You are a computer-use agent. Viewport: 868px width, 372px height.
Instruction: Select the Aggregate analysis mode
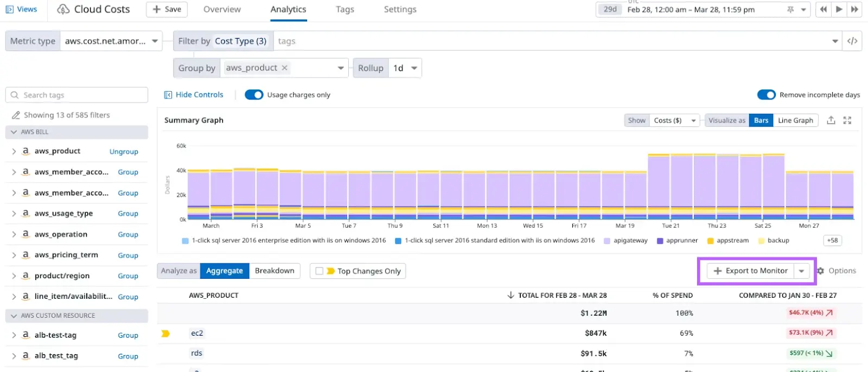coord(225,271)
